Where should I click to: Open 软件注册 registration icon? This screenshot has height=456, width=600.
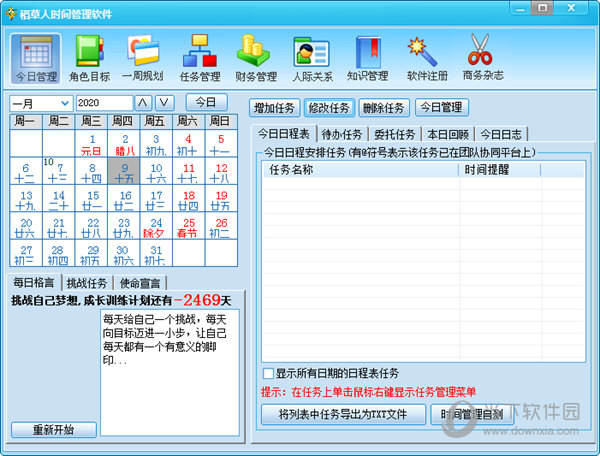(x=424, y=58)
